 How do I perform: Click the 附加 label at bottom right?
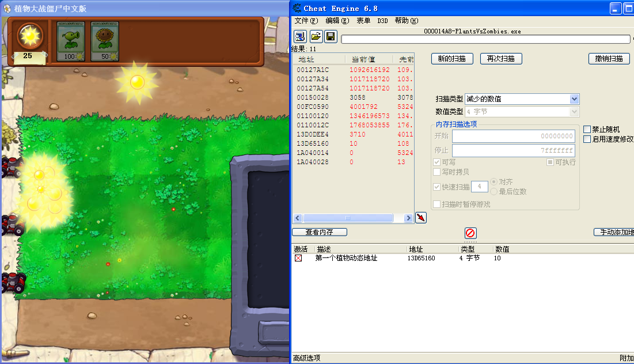(x=627, y=358)
